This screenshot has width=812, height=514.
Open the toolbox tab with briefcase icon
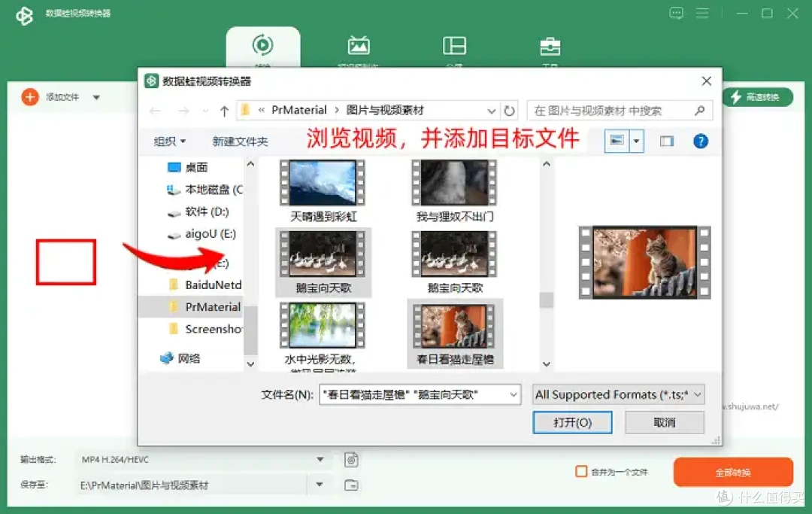coord(550,46)
